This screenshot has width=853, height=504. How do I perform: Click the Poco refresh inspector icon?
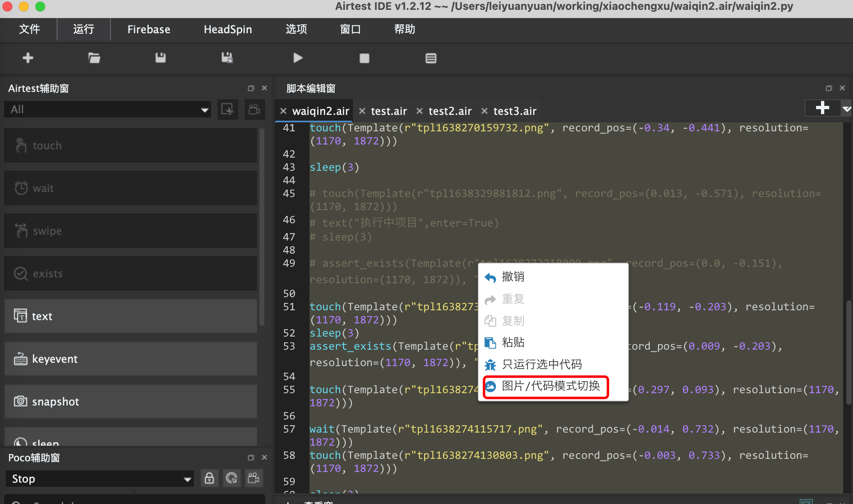pyautogui.click(x=232, y=478)
